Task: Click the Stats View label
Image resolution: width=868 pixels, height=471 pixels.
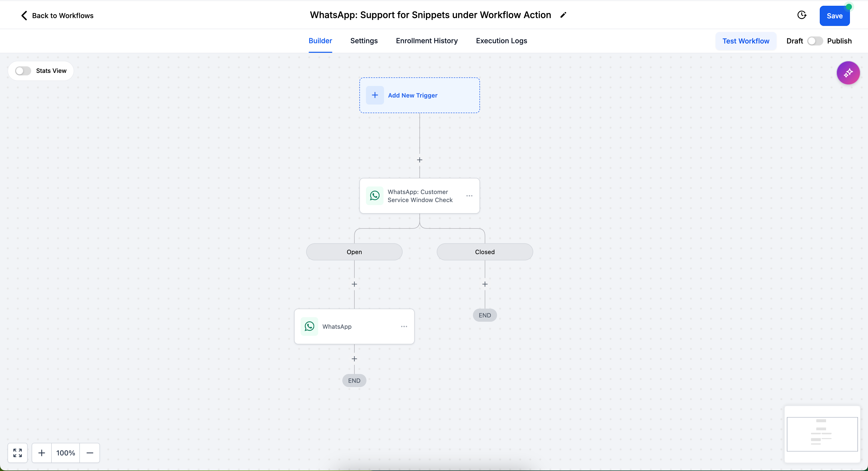Action: pyautogui.click(x=51, y=71)
